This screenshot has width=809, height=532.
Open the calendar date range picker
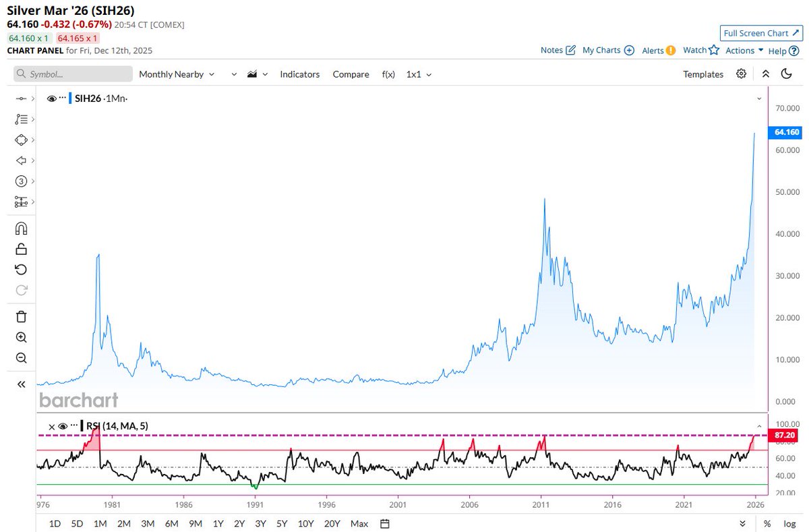coord(384,523)
